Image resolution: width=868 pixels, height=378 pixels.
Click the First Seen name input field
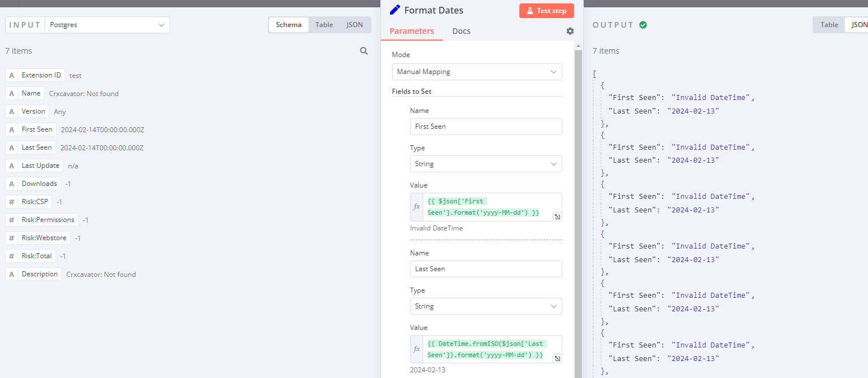pyautogui.click(x=485, y=127)
